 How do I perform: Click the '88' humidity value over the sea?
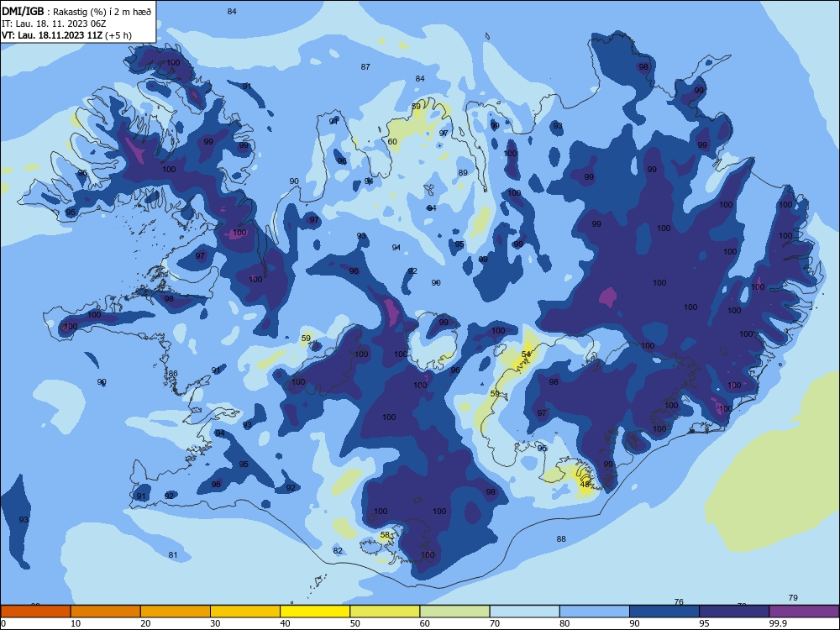point(561,539)
